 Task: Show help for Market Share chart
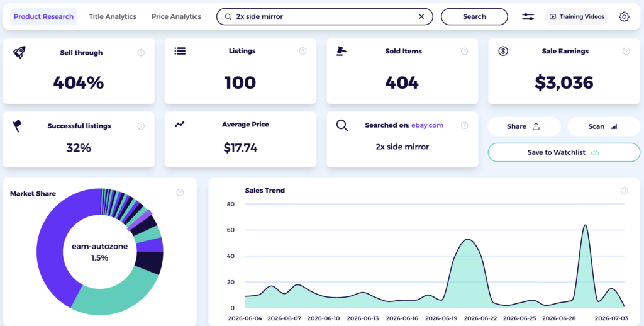tap(180, 193)
